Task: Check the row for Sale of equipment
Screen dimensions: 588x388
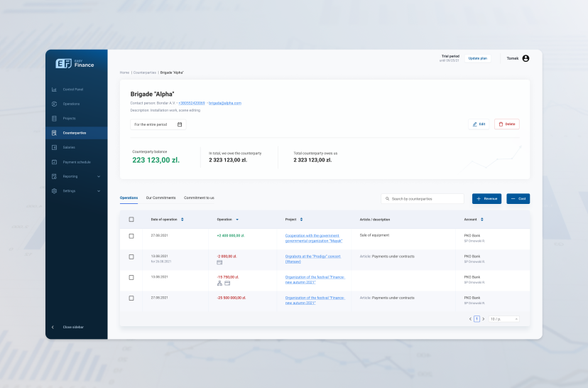Action: click(131, 236)
